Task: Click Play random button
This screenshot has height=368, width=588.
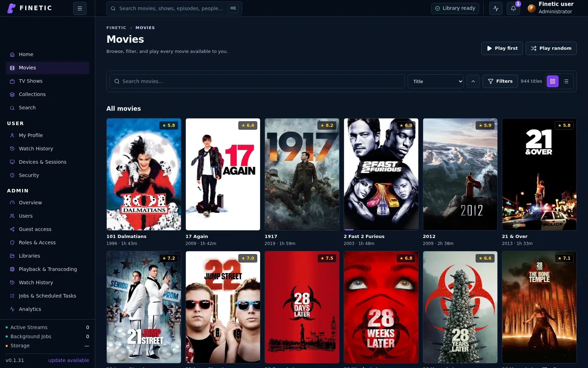Action: point(551,48)
